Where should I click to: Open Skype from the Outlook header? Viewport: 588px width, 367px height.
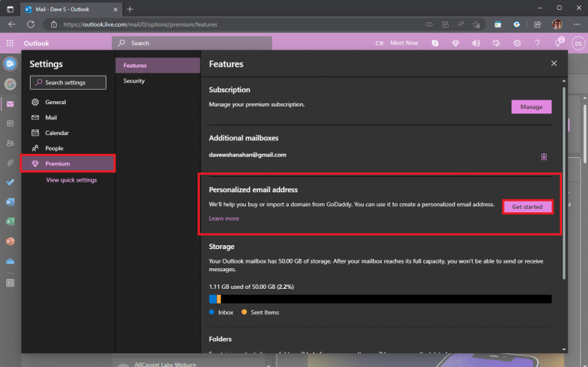click(x=435, y=43)
